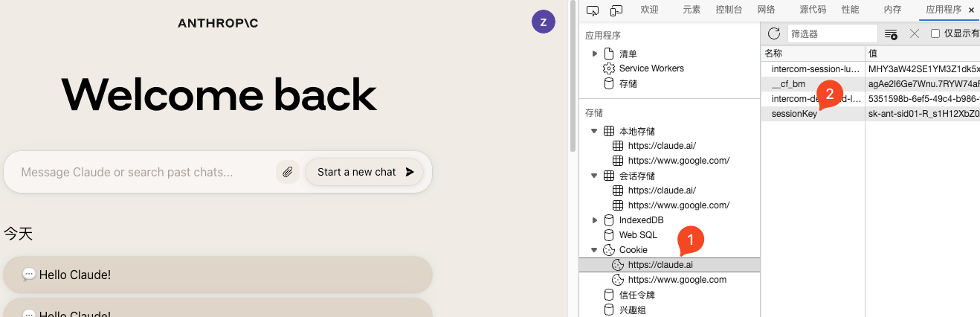
Task: Click the 今天 section heading
Action: point(19,234)
